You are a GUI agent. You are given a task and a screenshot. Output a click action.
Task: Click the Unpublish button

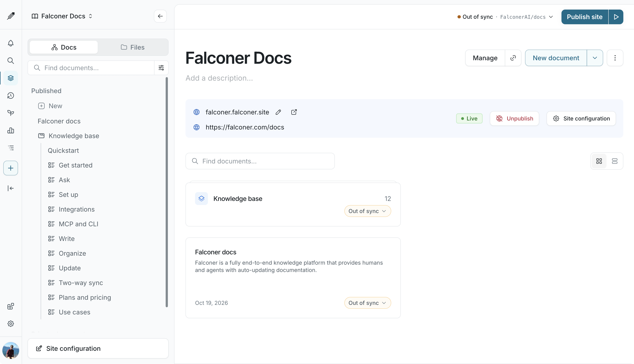(x=514, y=118)
